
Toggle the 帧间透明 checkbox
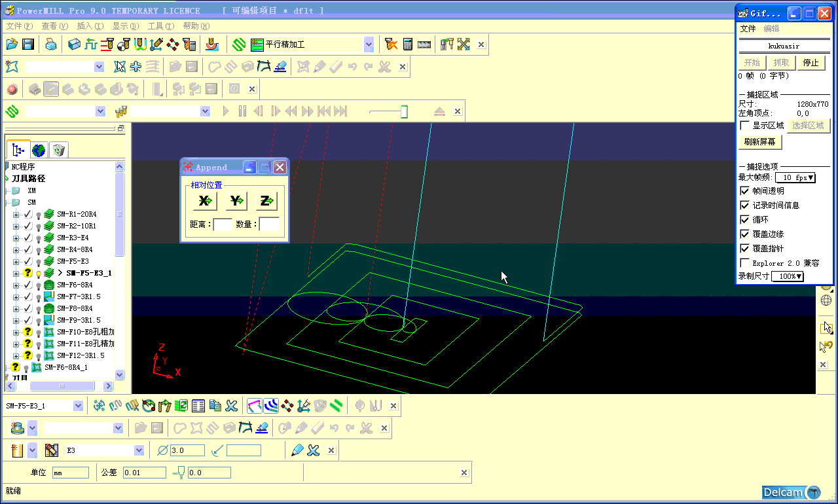point(744,191)
